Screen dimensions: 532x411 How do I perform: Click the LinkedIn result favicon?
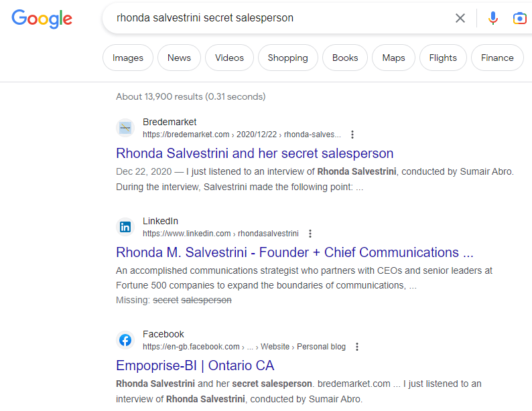coord(125,227)
